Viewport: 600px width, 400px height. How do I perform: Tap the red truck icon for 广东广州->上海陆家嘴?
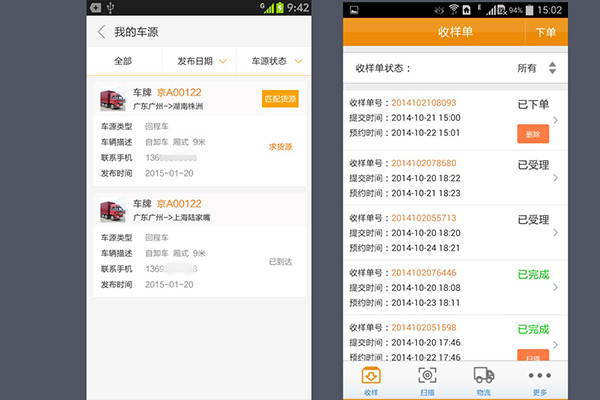click(x=112, y=210)
